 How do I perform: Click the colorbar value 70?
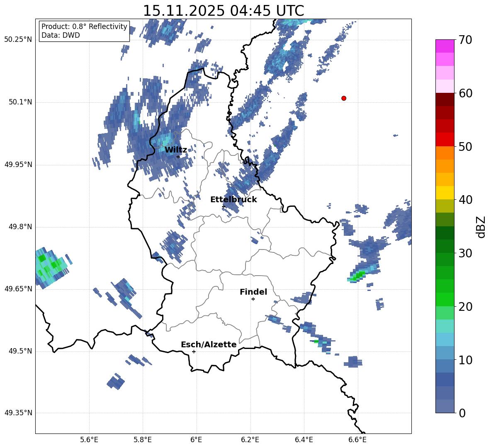[465, 40]
